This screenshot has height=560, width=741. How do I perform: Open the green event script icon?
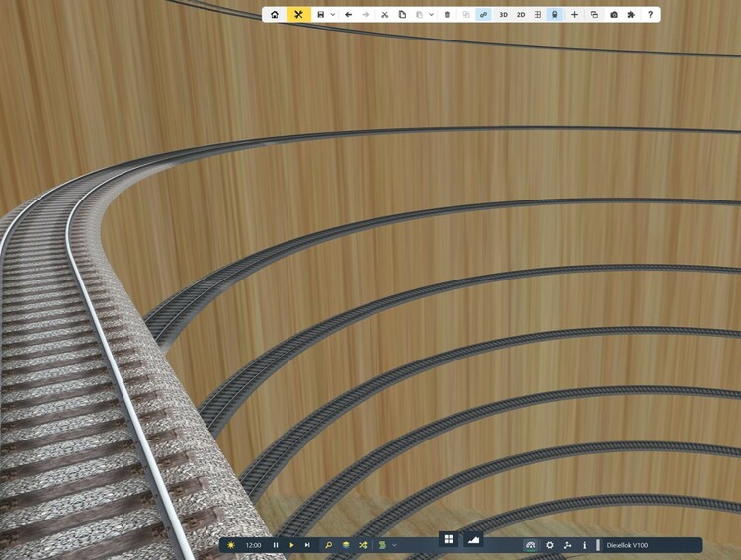[382, 545]
